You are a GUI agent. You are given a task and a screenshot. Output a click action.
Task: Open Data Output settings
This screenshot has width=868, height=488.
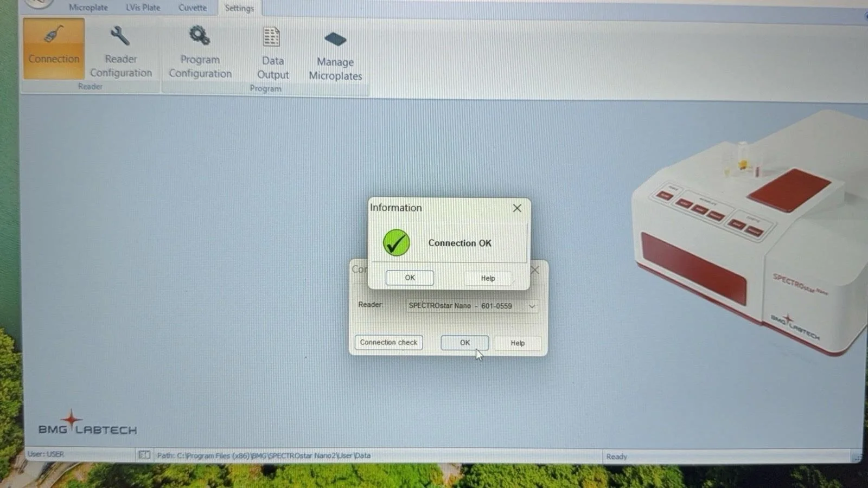click(272, 53)
